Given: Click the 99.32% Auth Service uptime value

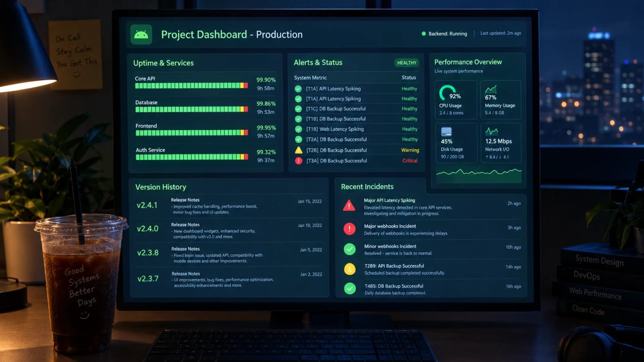Looking at the screenshot, I should point(266,152).
